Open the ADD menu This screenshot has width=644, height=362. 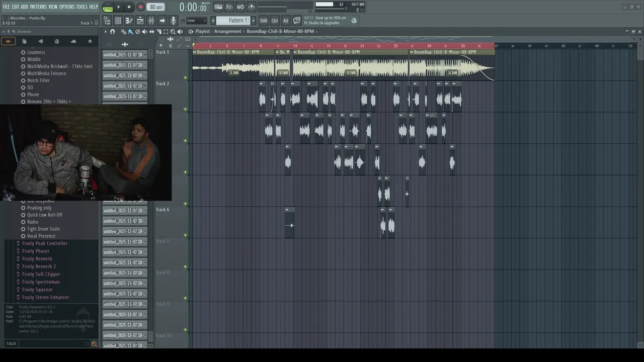(x=25, y=7)
